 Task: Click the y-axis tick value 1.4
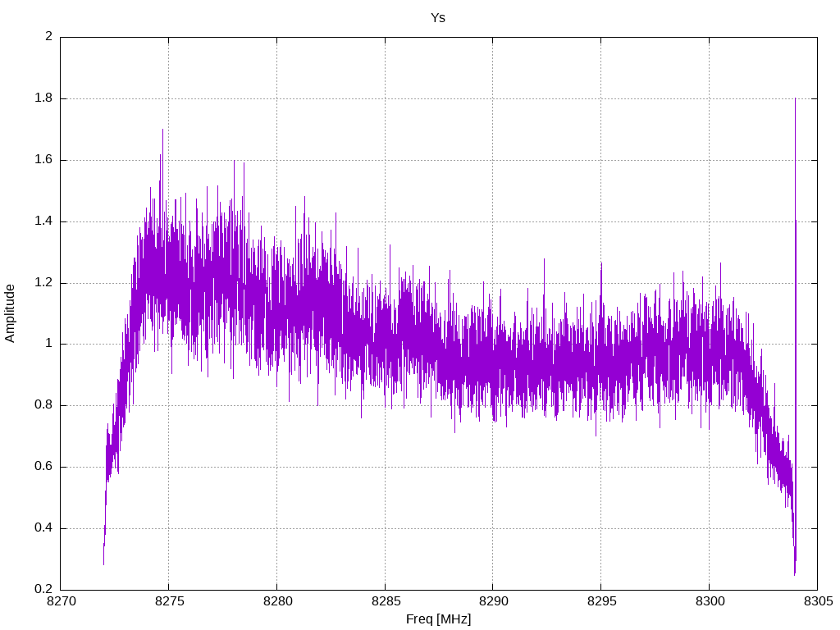click(x=43, y=221)
